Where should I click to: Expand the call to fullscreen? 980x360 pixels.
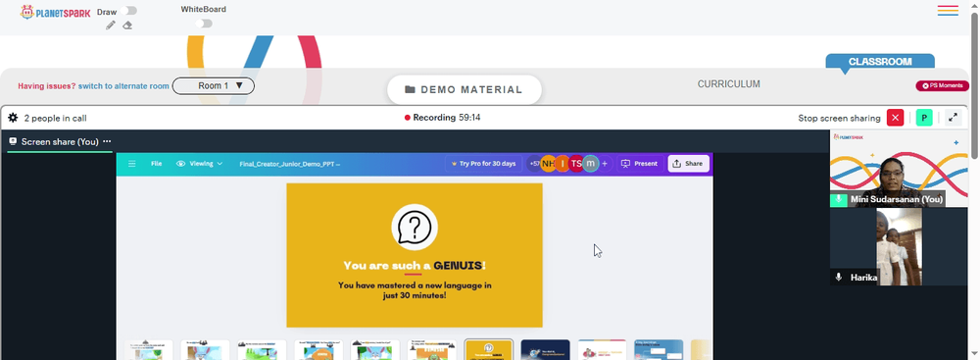pyautogui.click(x=954, y=118)
